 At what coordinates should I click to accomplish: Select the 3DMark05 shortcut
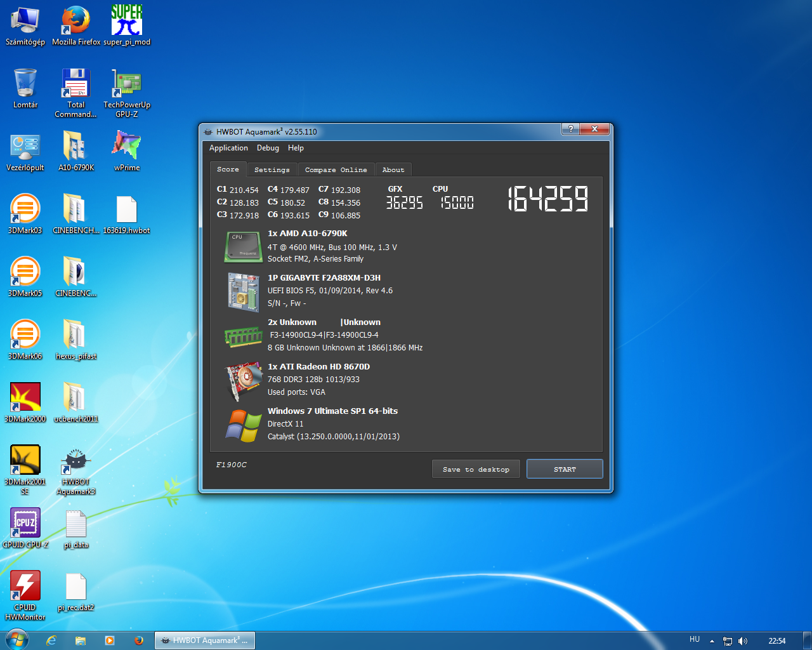point(25,277)
